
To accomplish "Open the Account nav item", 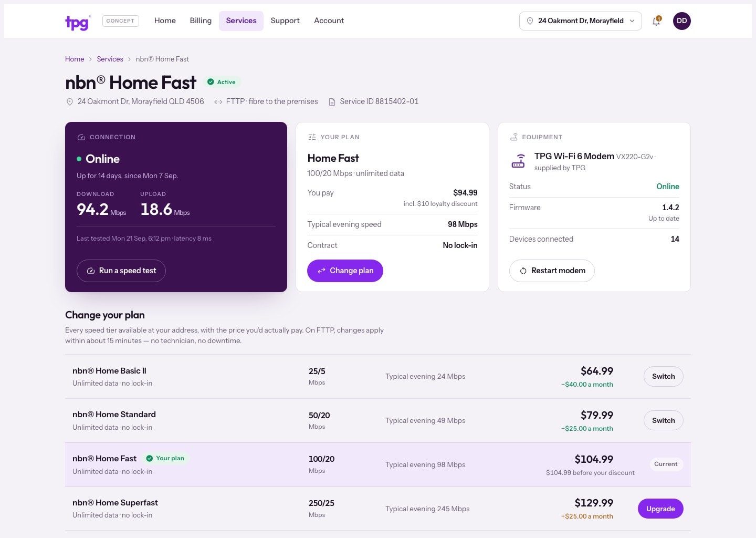I will (329, 20).
